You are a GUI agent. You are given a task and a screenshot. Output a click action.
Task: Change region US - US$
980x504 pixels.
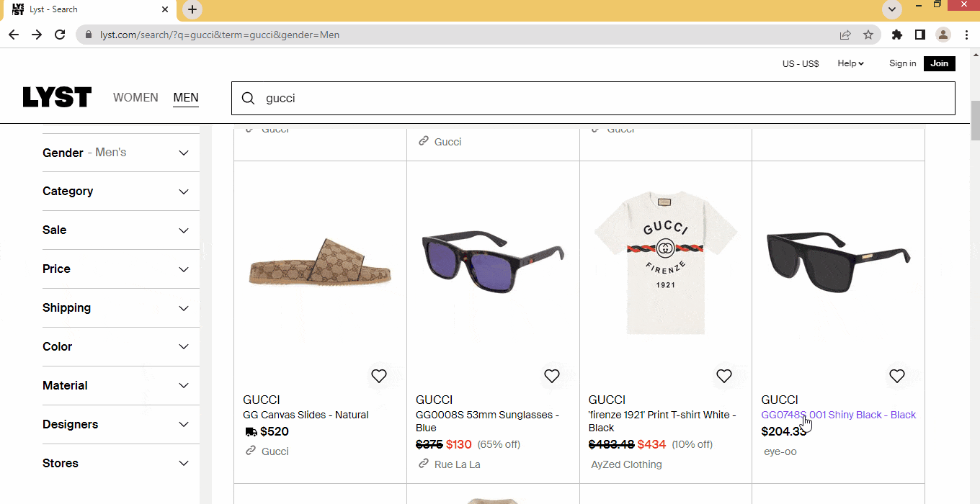(x=801, y=63)
